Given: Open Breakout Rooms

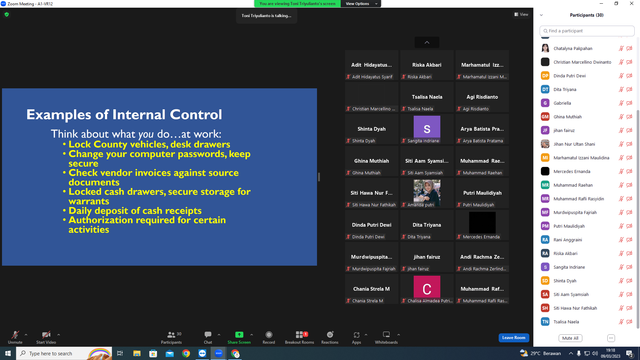Looking at the screenshot, I should click(300, 337).
